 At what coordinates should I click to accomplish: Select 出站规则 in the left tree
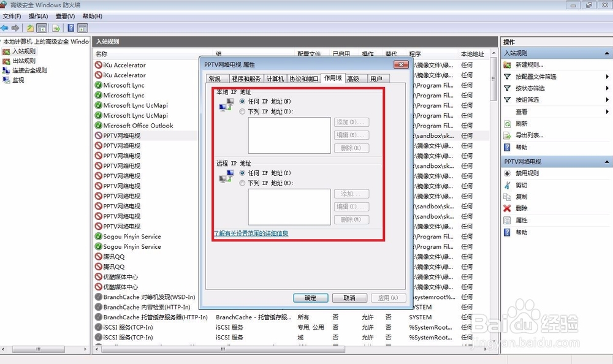(24, 61)
